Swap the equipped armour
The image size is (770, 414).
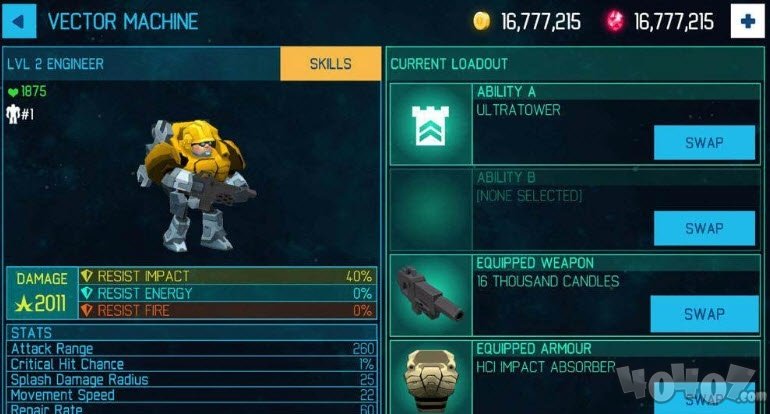(704, 399)
